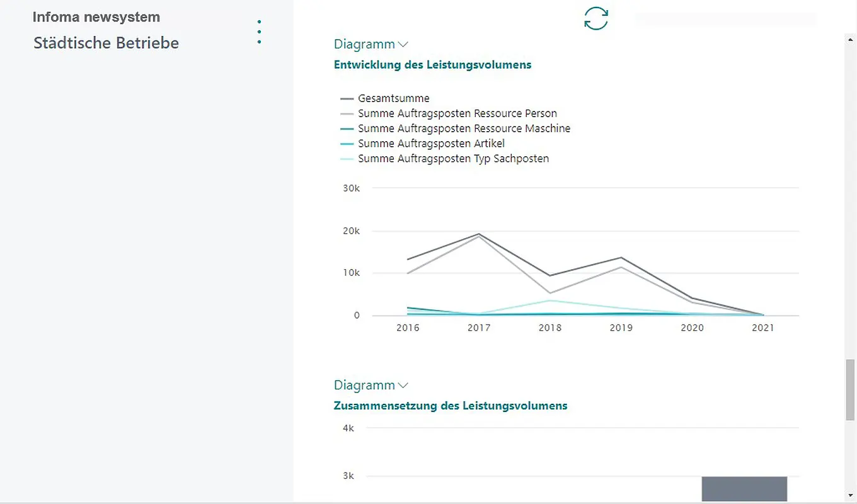The width and height of the screenshot is (857, 504).
Task: Click the refresh sync arrows icon
Action: tap(596, 18)
